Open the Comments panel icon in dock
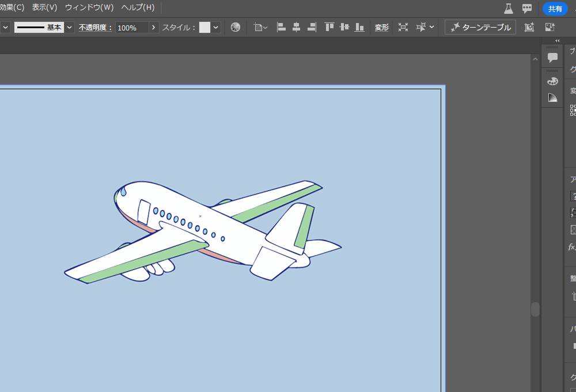Viewport: 576px width, 392px height. (552, 58)
